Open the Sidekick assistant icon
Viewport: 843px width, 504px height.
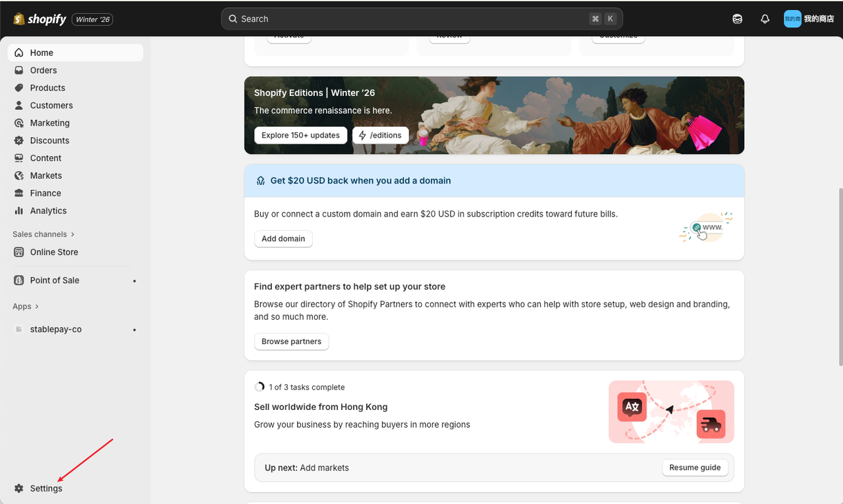(738, 19)
